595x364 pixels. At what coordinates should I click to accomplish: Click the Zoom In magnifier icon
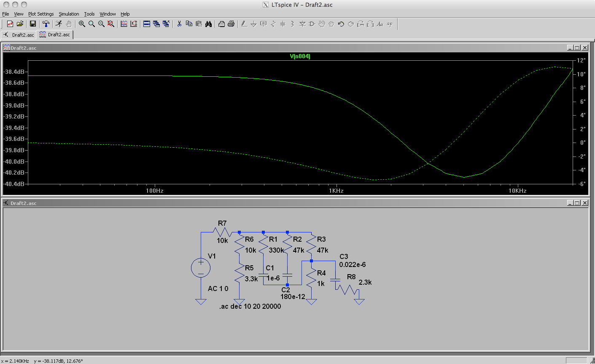coord(82,24)
